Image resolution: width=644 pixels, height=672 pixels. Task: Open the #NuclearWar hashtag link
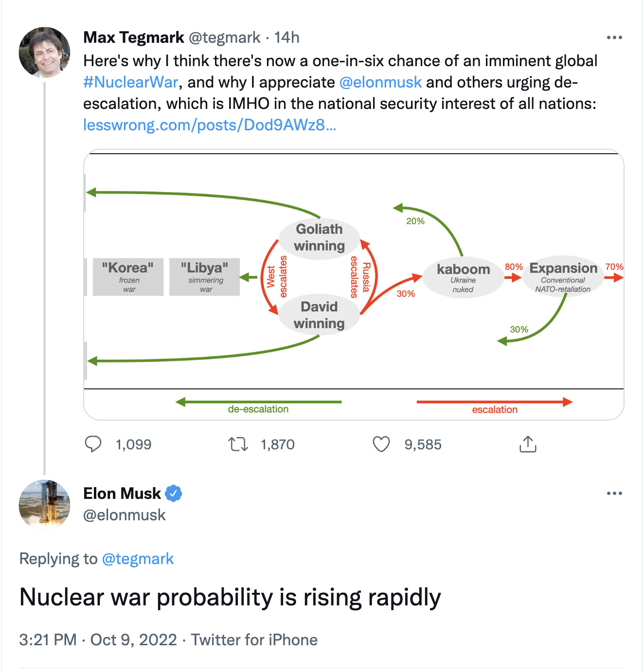click(x=130, y=82)
